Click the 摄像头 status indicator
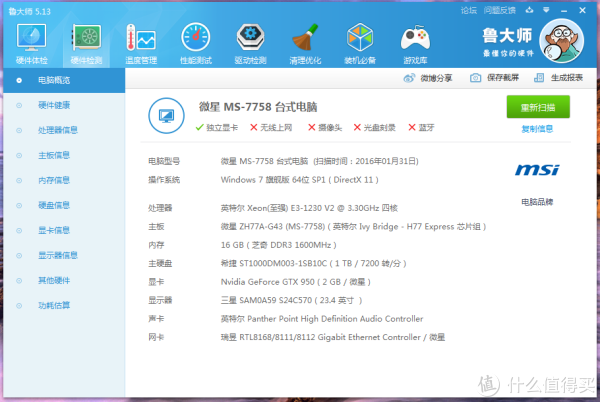 [x=325, y=127]
